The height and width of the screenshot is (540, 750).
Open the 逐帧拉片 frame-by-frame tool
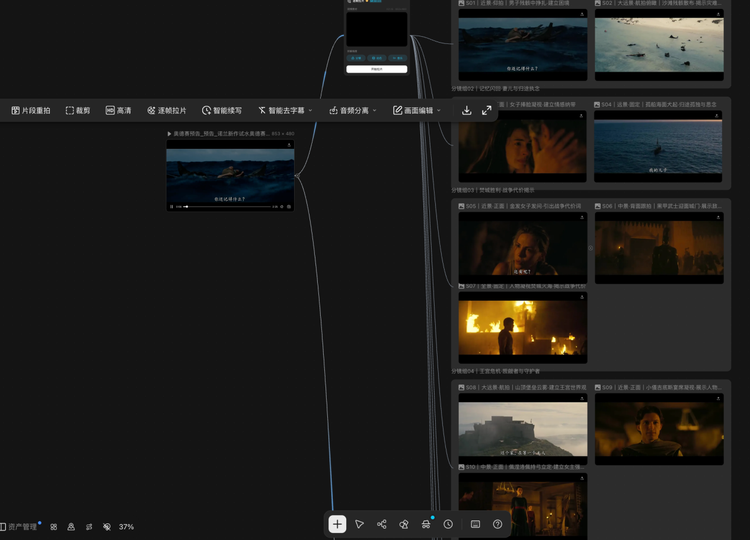[x=166, y=110]
